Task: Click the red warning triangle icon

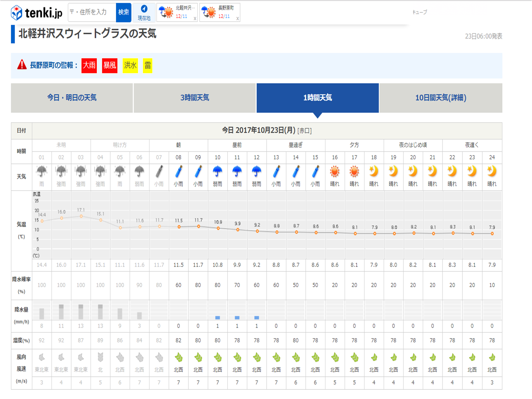Action: [22, 65]
